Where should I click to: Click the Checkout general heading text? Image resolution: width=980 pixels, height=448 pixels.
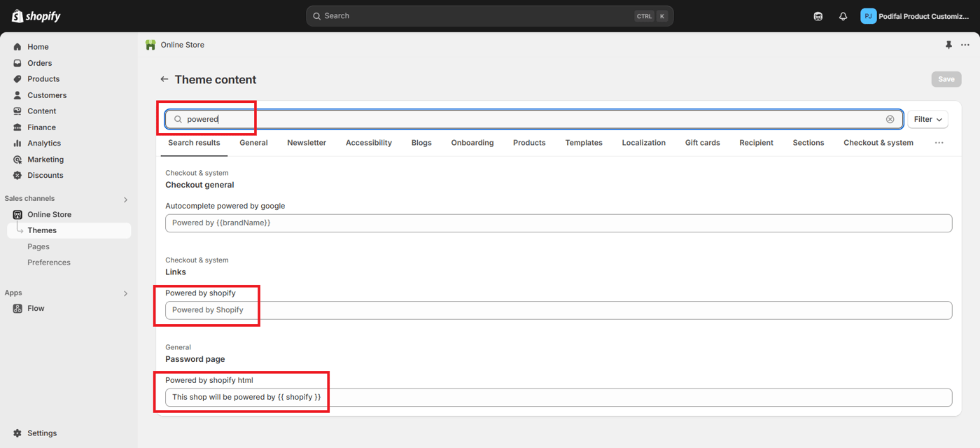pyautogui.click(x=199, y=185)
